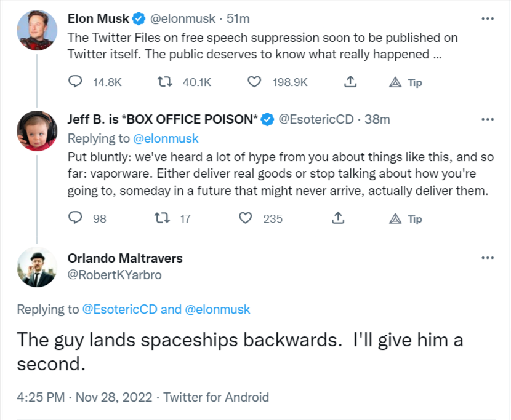
Task: Reply to Elon Musk's tweet
Action: 75,82
